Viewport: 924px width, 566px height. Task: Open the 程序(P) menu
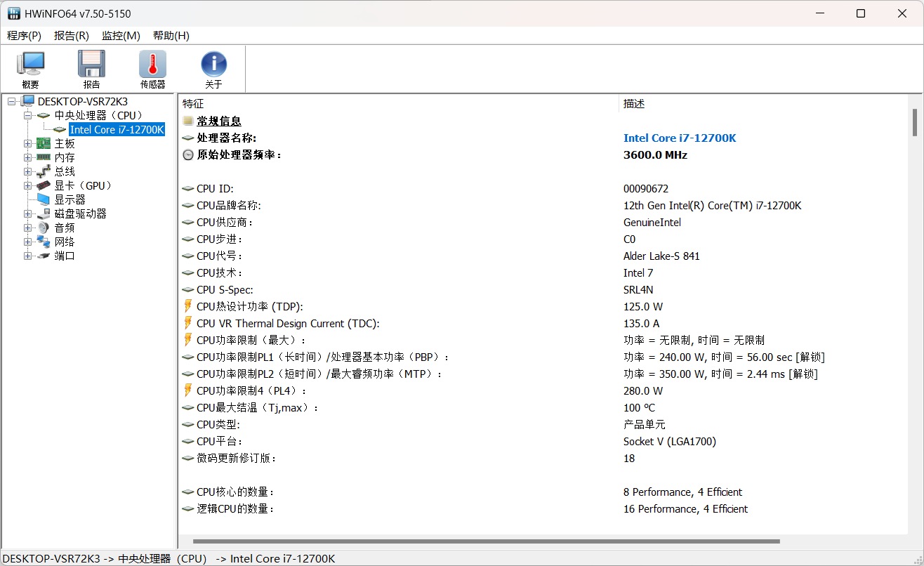[x=24, y=36]
